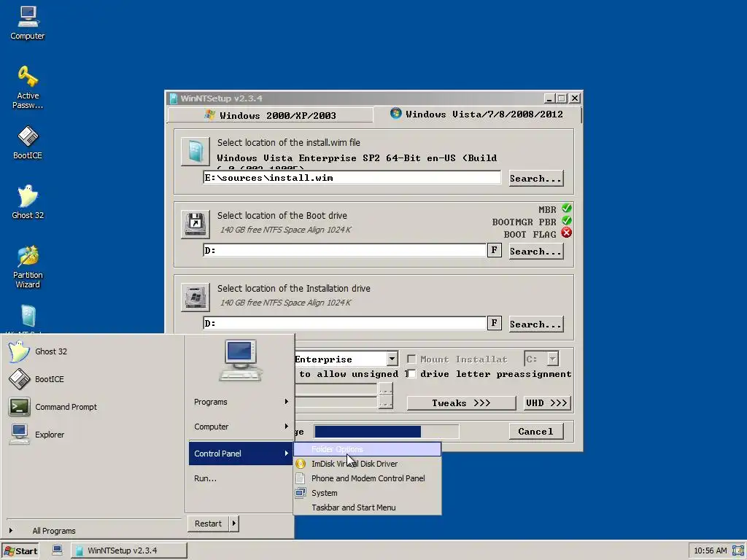Expand the Control Panel submenu

click(241, 454)
